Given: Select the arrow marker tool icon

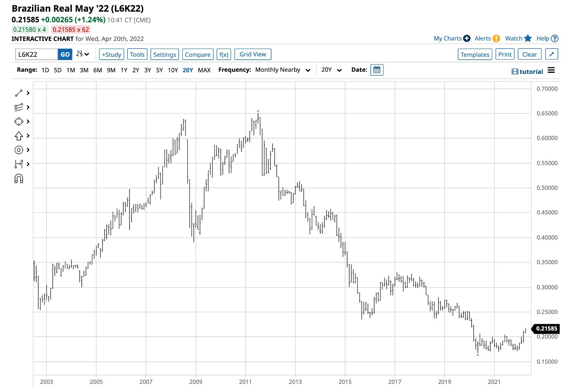Looking at the screenshot, I should (x=19, y=136).
